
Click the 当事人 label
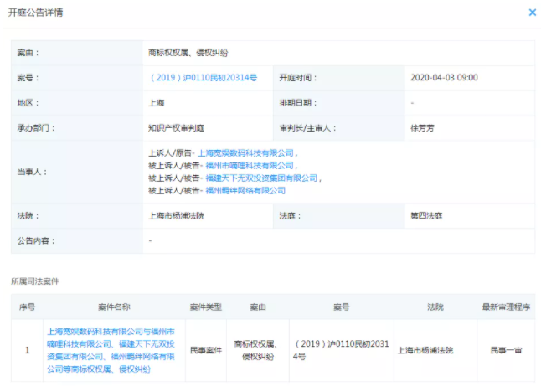pyautogui.click(x=32, y=172)
